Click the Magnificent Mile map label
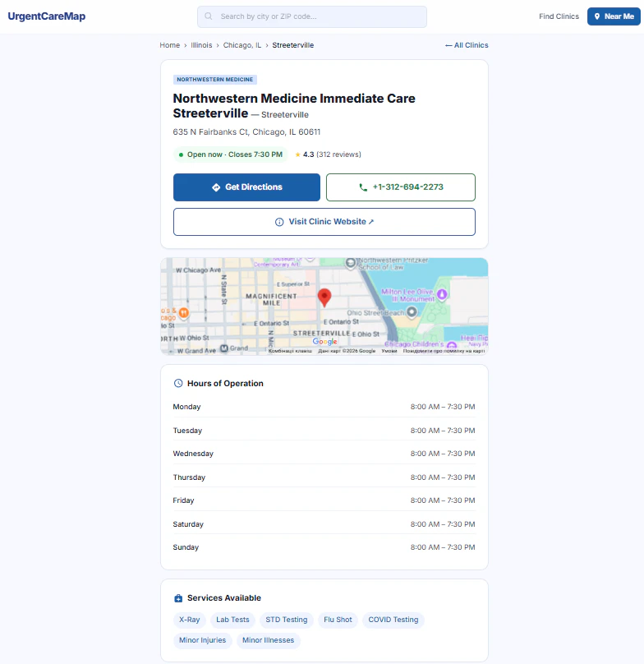This screenshot has height=664, width=644. tap(271, 299)
